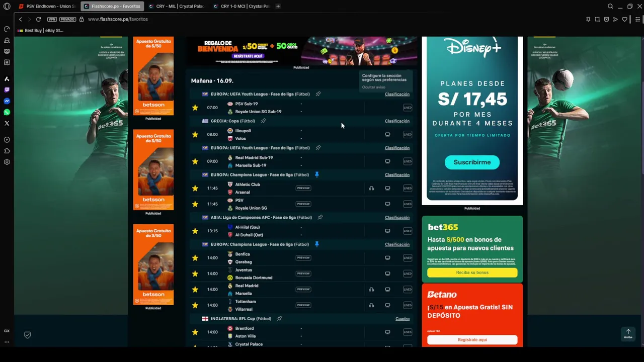Screen dimensions: 644x362
Task: Open WhatsApp in the Opera sidebar
Action: point(7,112)
